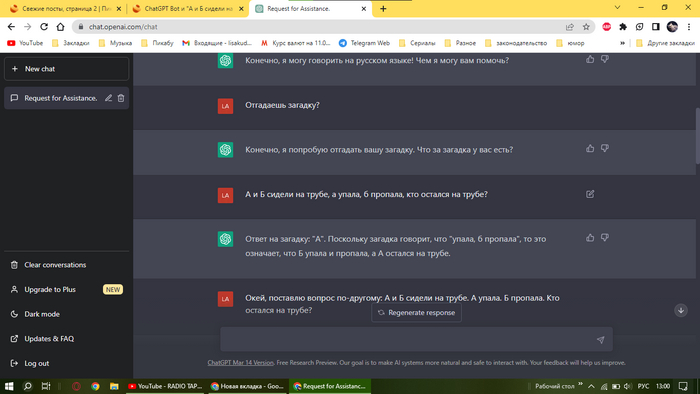Open the Chrome profile avatar
The image size is (700, 394).
tap(672, 27)
